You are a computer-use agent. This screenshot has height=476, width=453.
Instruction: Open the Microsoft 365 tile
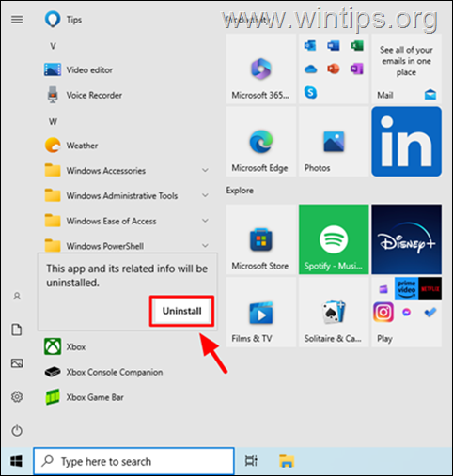[261, 69]
